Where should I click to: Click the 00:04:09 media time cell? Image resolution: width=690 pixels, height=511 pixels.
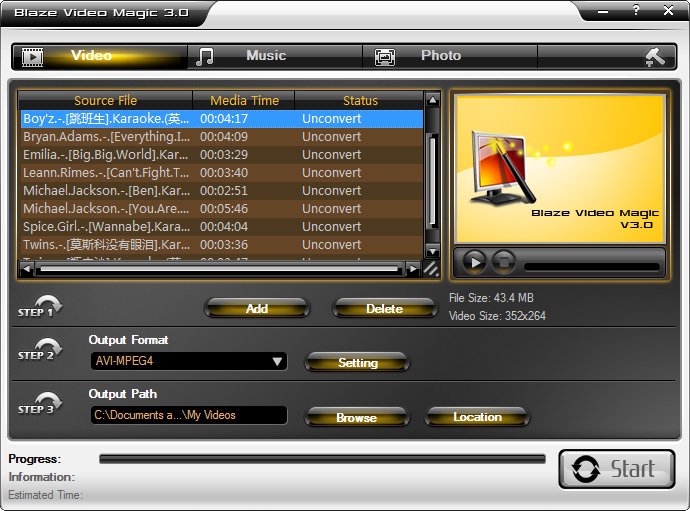224,137
